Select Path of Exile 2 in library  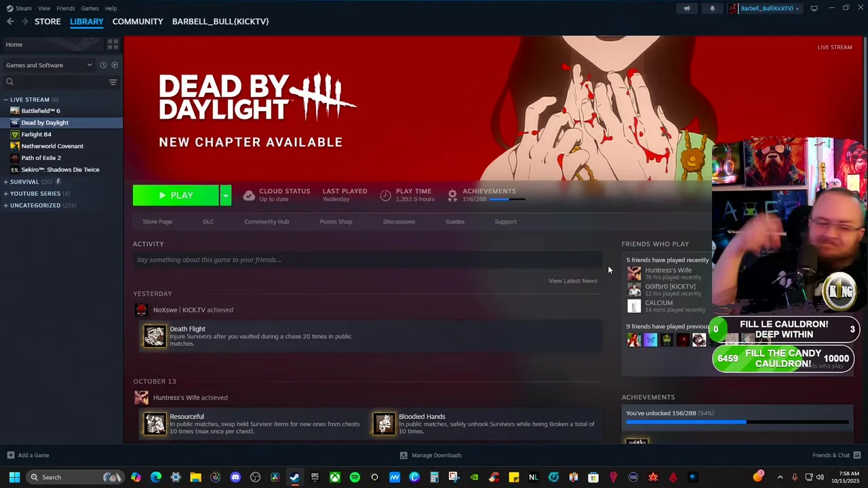coord(41,158)
